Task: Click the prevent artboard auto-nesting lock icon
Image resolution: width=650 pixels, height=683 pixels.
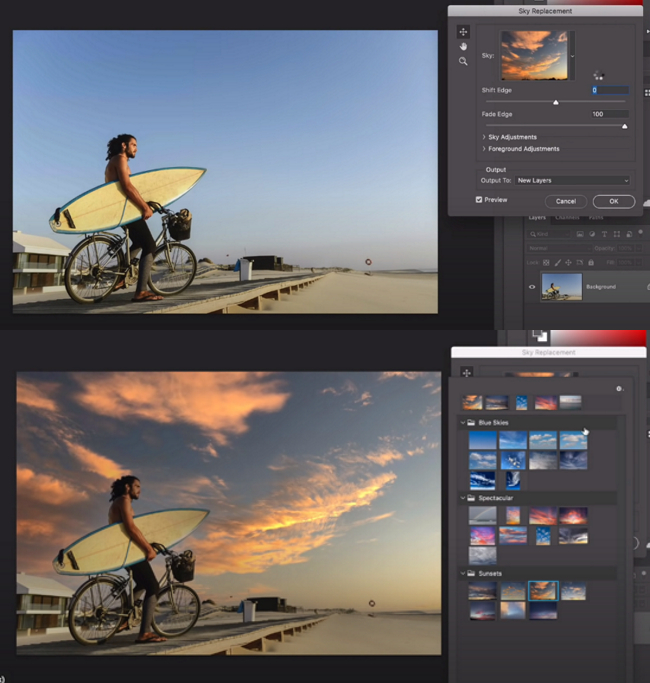Action: (x=579, y=263)
